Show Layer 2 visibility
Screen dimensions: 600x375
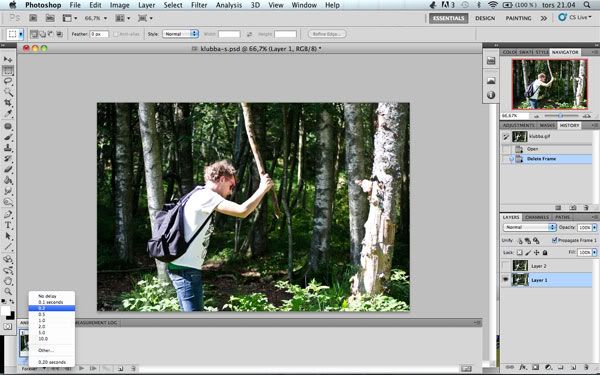[505, 266]
